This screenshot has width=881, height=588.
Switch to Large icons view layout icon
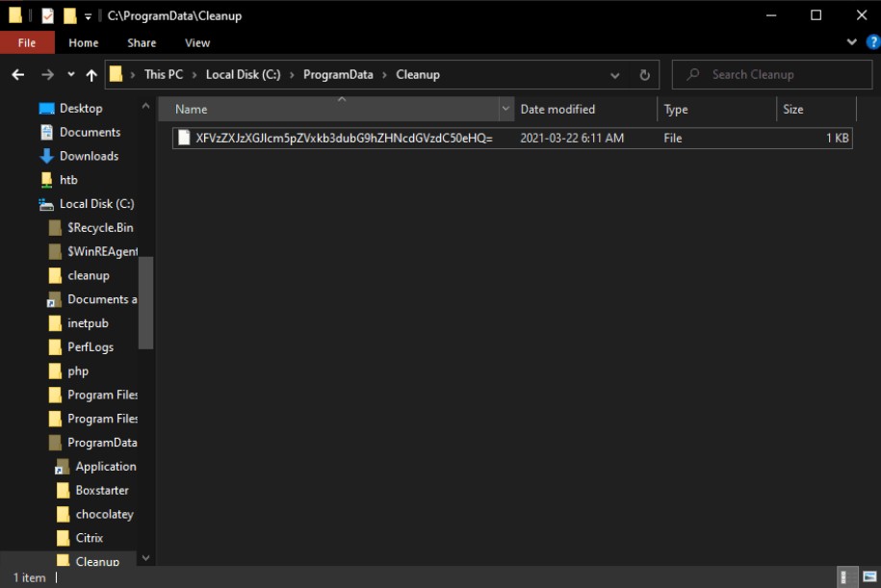(x=869, y=576)
